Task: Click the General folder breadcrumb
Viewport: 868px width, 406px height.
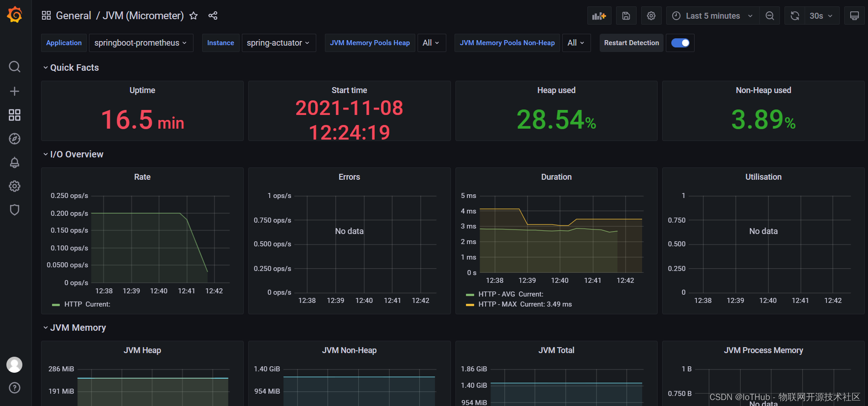Action: (x=73, y=16)
